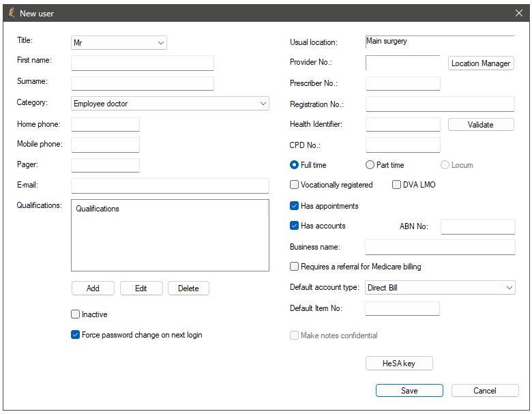Open the Default account type dropdown
The width and height of the screenshot is (532, 414).
click(x=440, y=288)
